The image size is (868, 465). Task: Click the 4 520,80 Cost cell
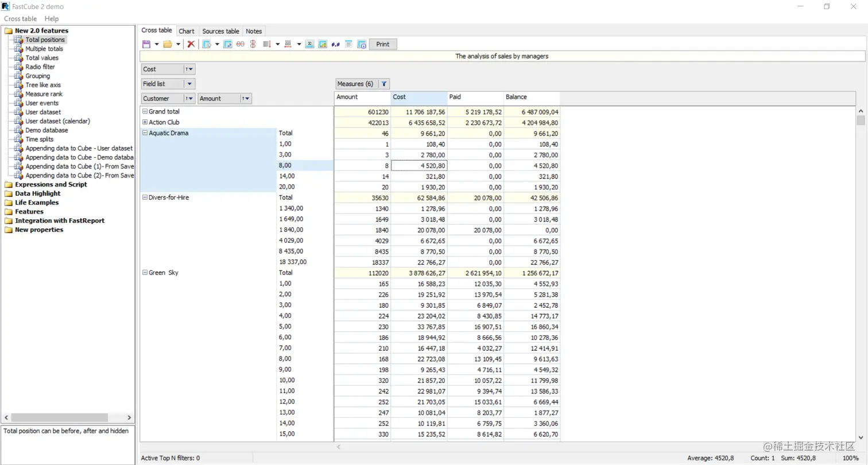coord(419,165)
